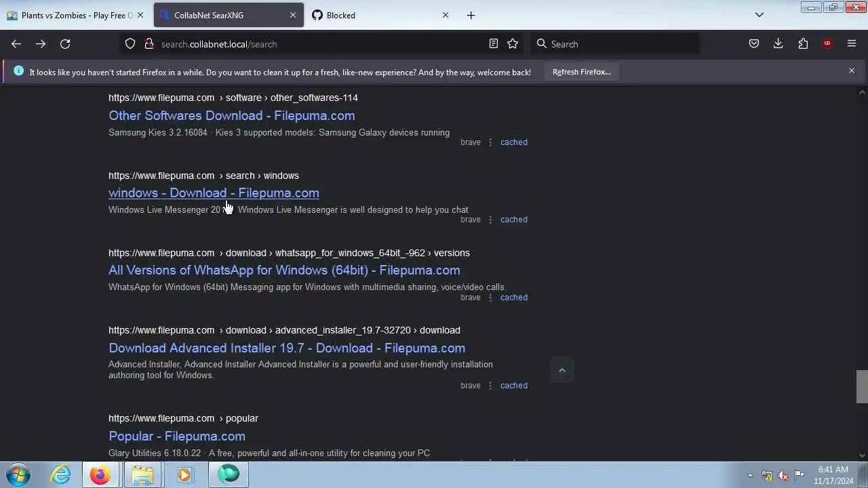Dismiss the Firefox refresh notification bar
The width and height of the screenshot is (868, 488).
tap(852, 71)
